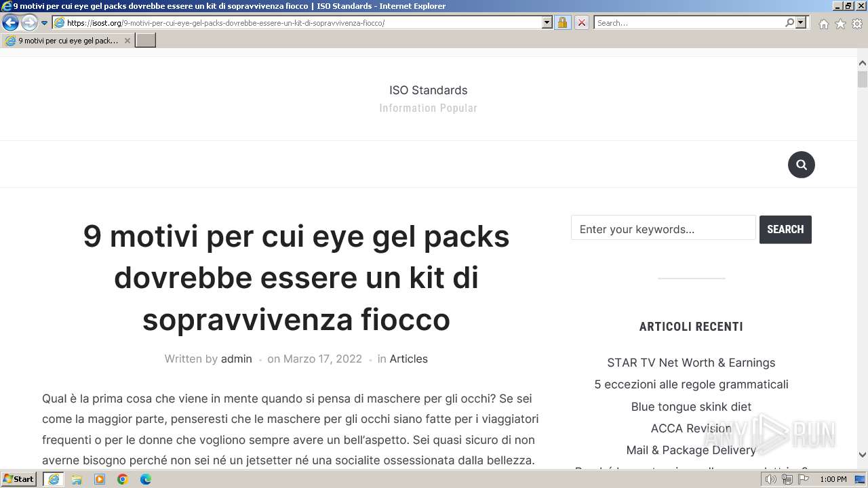Open a new blank tab
This screenshot has width=868, height=488.
[146, 41]
